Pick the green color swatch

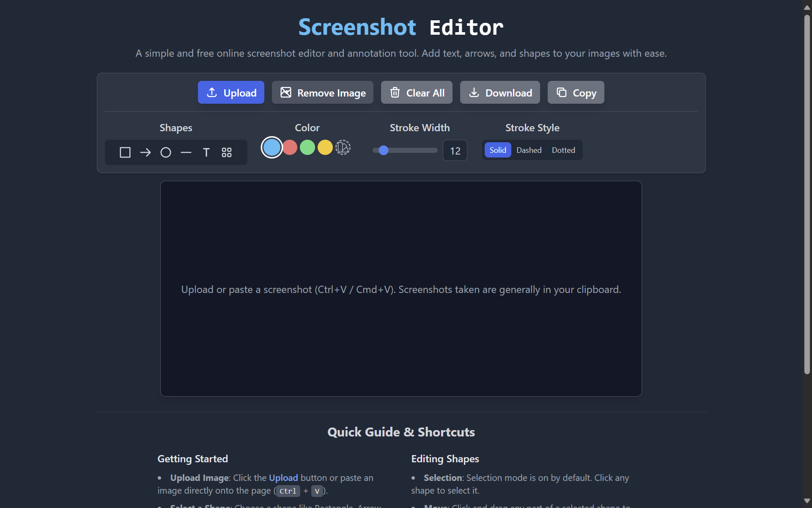307,147
